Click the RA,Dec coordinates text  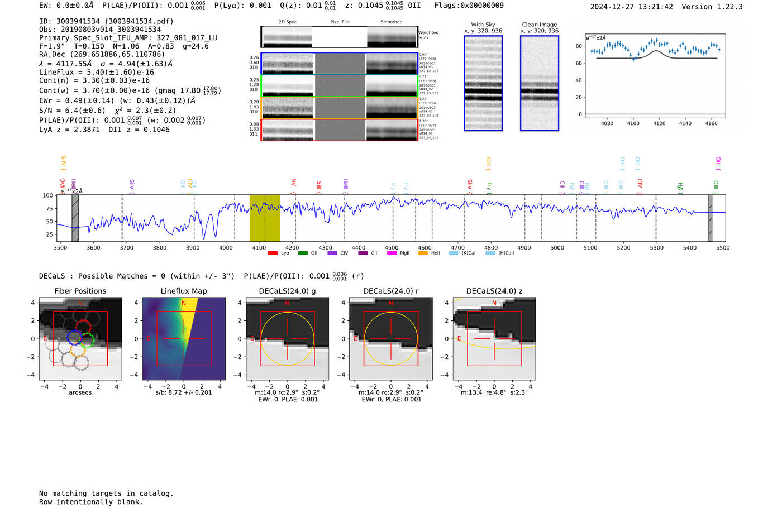[x=102, y=55]
